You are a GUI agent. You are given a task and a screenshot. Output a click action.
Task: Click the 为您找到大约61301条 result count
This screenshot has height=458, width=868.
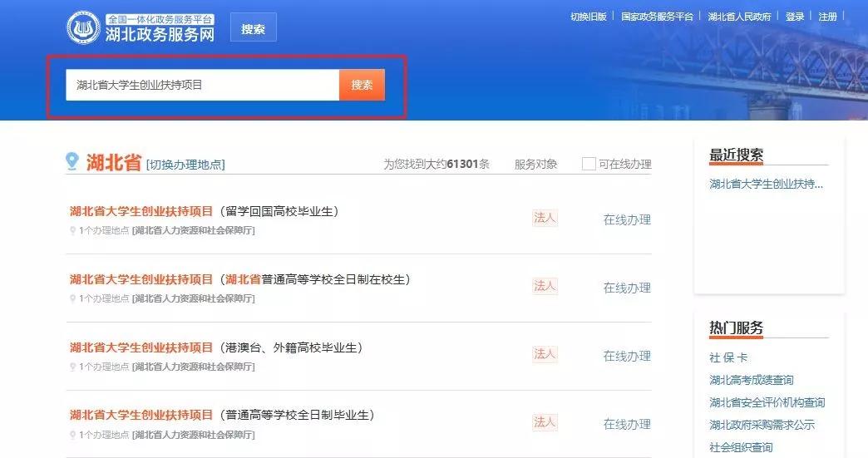pos(436,165)
